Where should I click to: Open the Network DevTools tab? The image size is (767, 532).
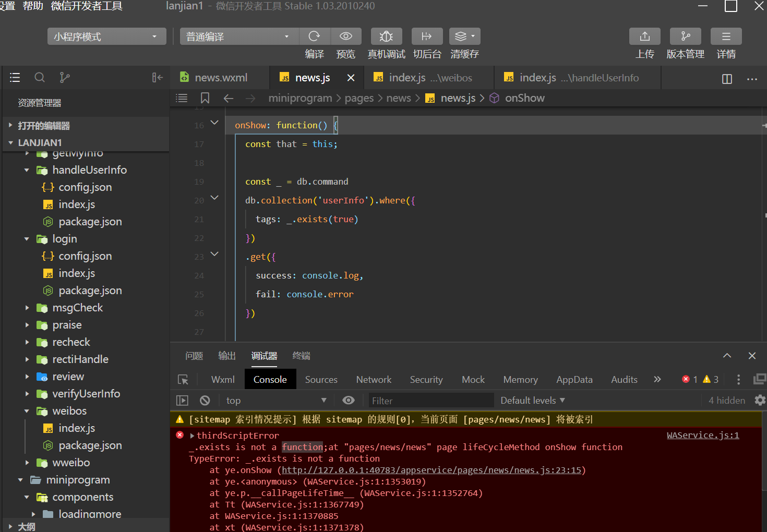[374, 380]
